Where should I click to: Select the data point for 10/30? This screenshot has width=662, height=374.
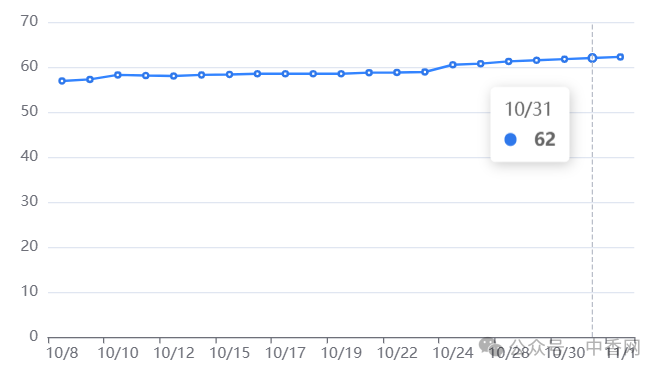click(x=564, y=60)
